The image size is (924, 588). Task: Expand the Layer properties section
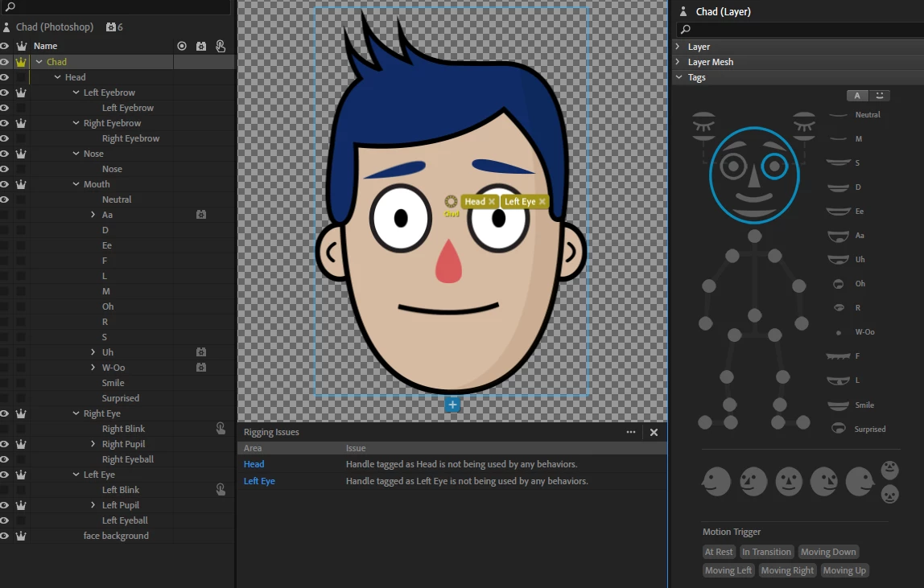click(678, 46)
